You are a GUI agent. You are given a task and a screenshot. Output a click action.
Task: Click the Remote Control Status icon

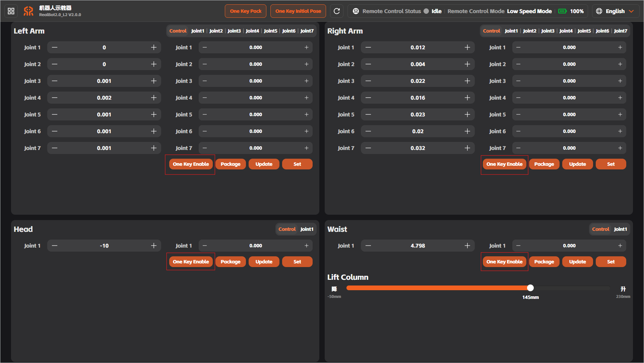tap(356, 11)
